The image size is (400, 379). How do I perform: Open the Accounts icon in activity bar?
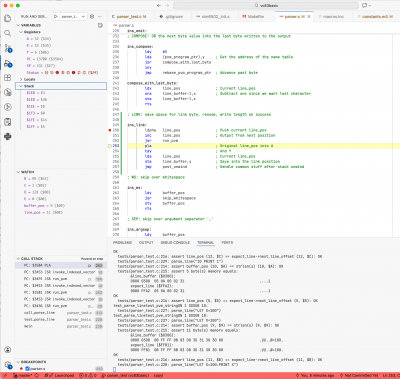pyautogui.click(x=7, y=350)
